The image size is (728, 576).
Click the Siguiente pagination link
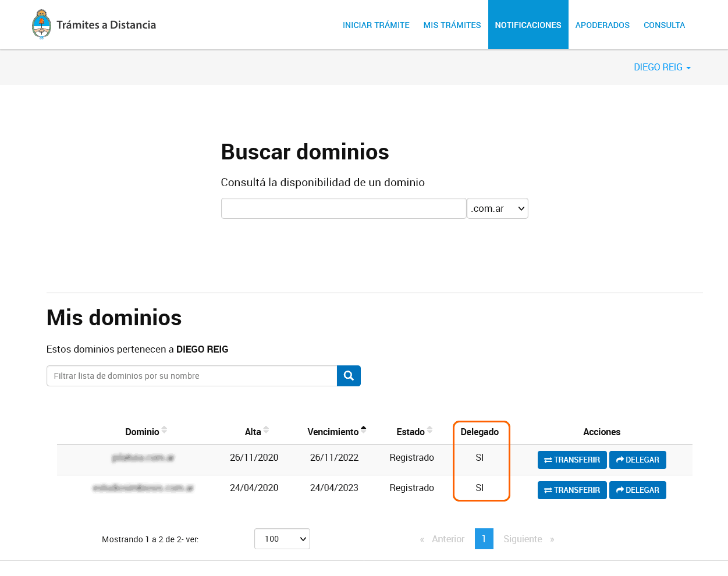(523, 539)
